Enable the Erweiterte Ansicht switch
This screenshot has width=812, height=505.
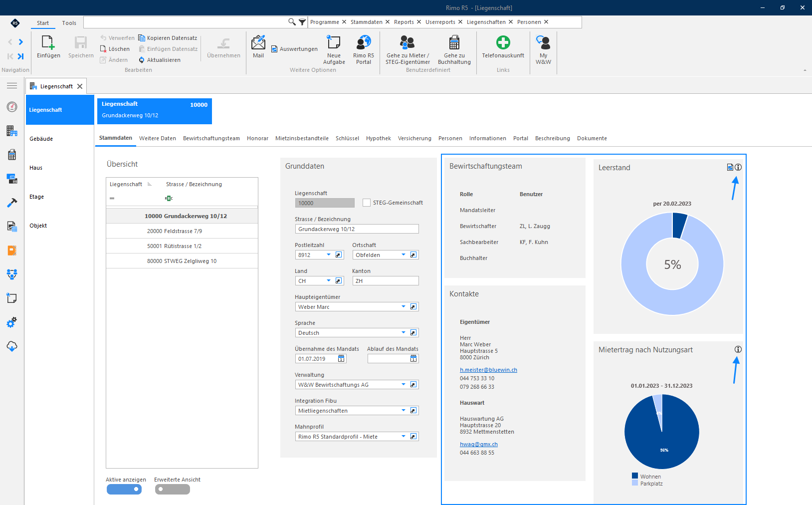click(x=173, y=490)
